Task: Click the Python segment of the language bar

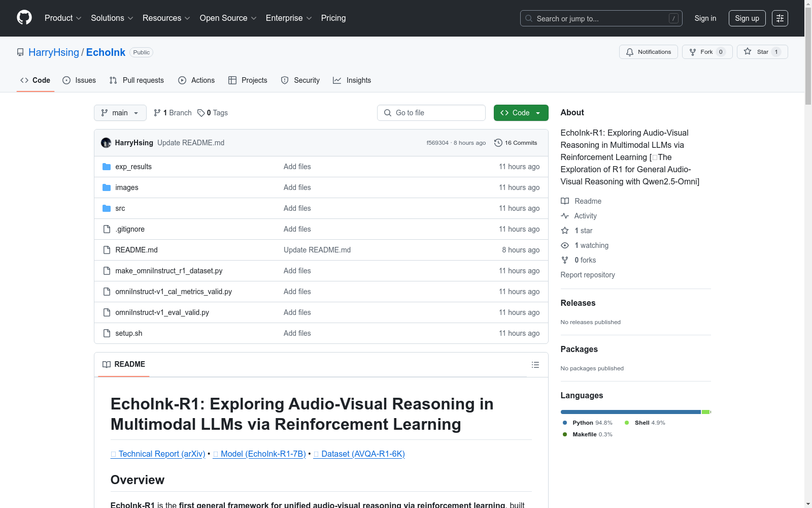Action: tap(631, 412)
